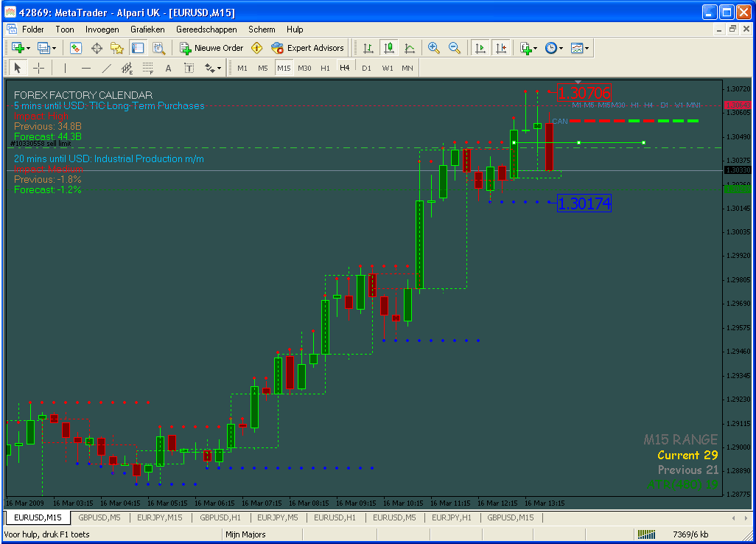Screen dimensions: 756x544
Task: Set timeframe to D1
Action: (366, 68)
